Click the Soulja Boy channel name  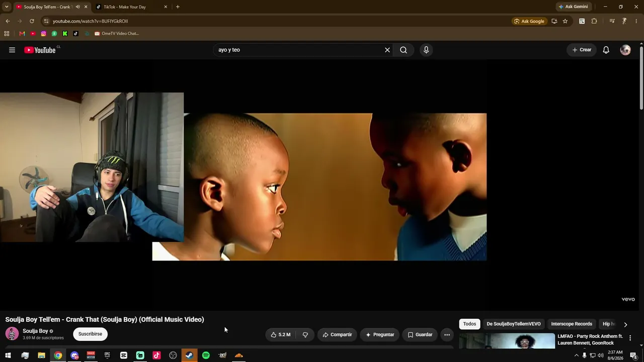click(35, 331)
